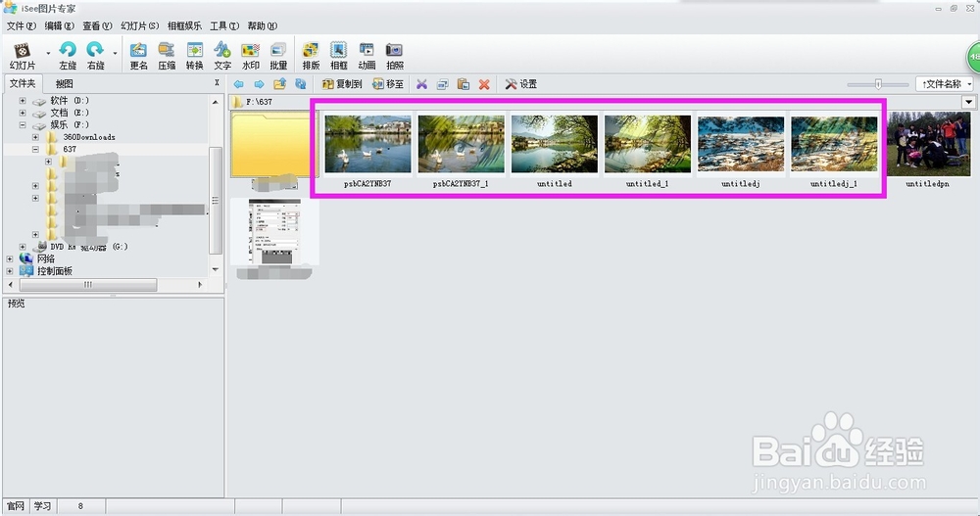
Task: Open the 更名 rename tool
Action: click(x=139, y=55)
